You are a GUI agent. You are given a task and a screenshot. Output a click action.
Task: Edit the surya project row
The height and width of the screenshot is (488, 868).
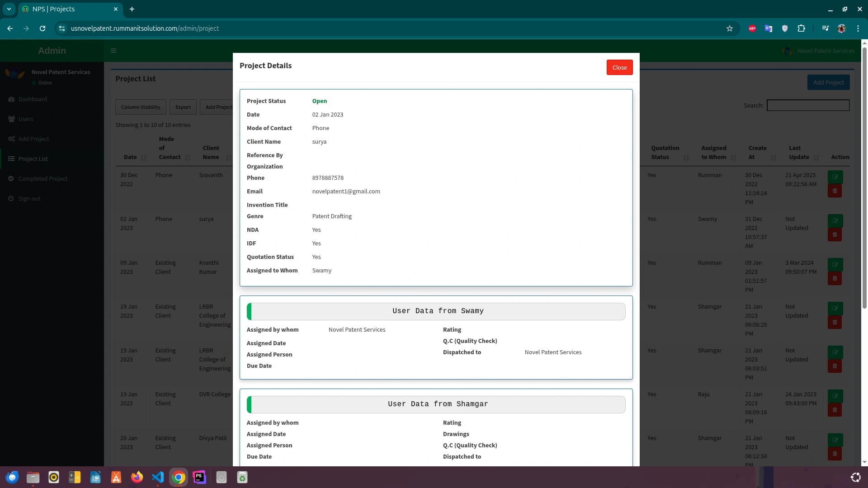835,221
